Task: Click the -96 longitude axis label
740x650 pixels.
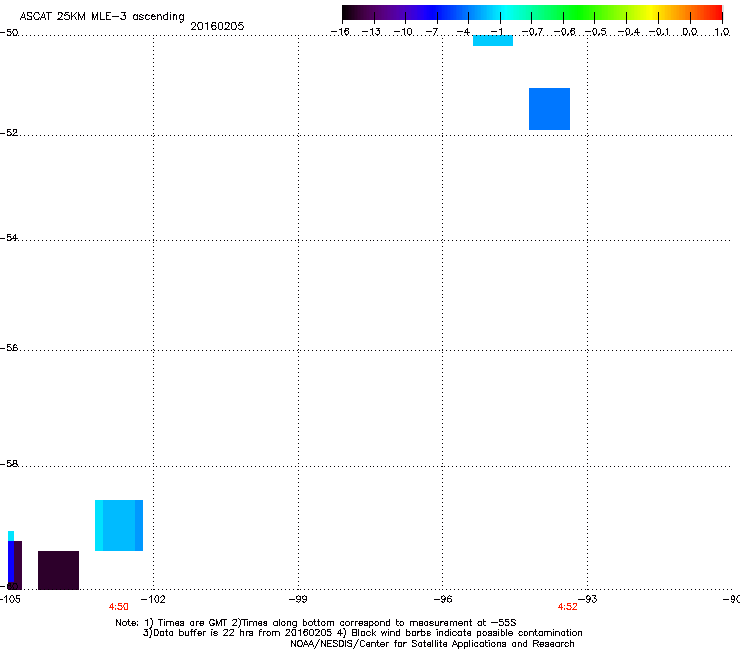Action: [443, 599]
